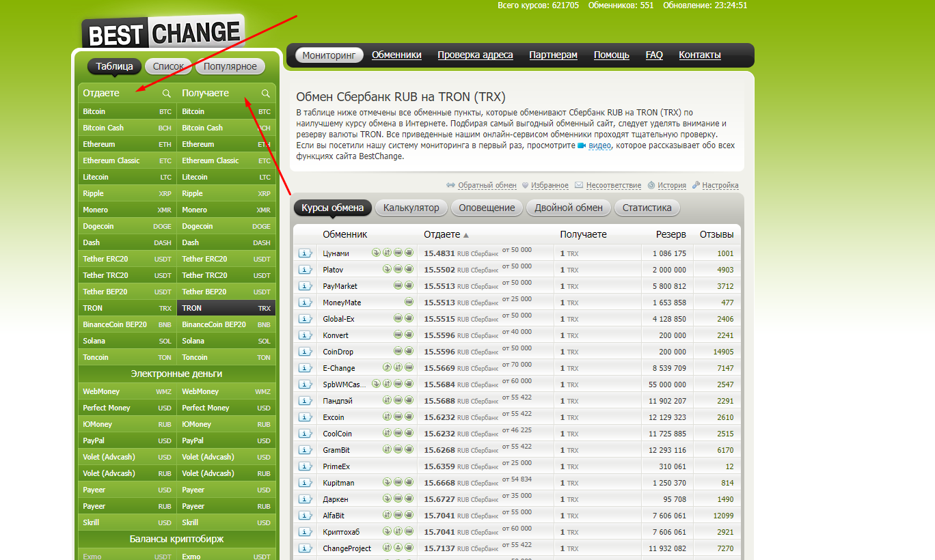
Task: Open the info icon for Даркен
Action: tap(305, 499)
